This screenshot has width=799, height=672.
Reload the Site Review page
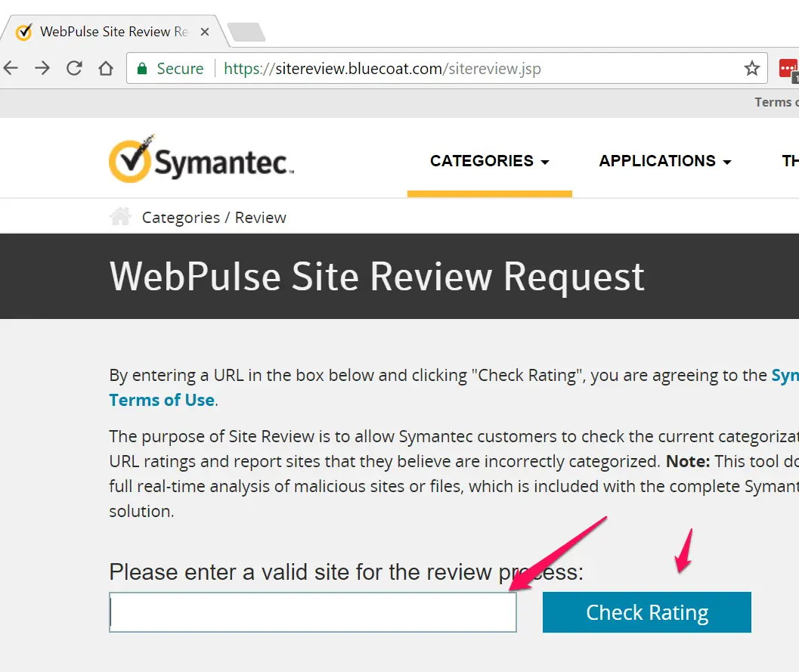tap(74, 69)
